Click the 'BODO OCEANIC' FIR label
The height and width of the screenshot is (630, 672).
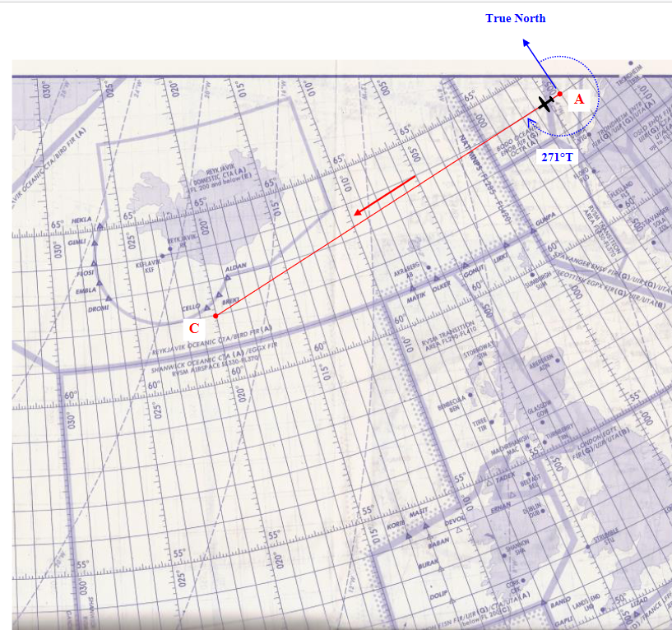coord(518,142)
